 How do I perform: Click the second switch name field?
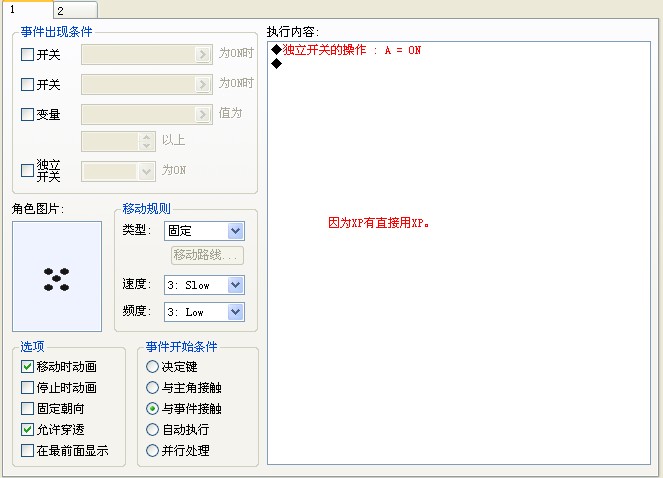[x=147, y=85]
